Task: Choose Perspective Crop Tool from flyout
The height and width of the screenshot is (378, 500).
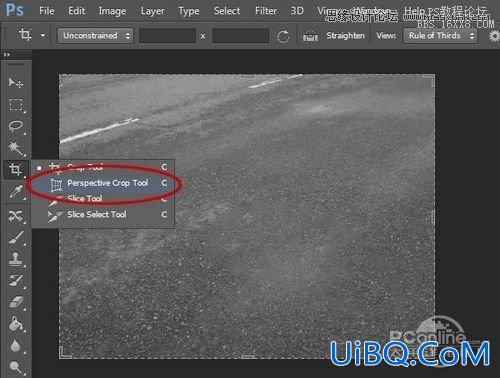Action: click(x=103, y=183)
